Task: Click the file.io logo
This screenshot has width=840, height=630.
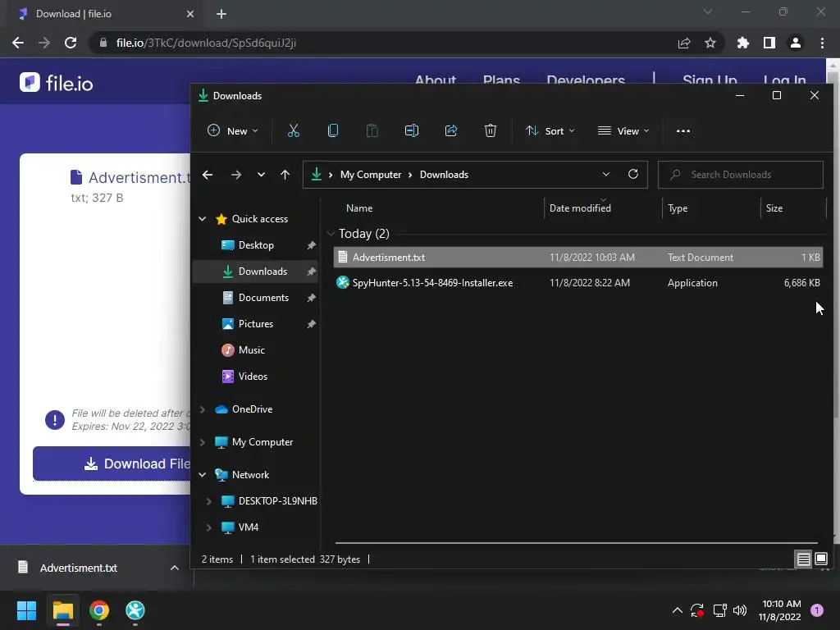Action: pyautogui.click(x=57, y=83)
